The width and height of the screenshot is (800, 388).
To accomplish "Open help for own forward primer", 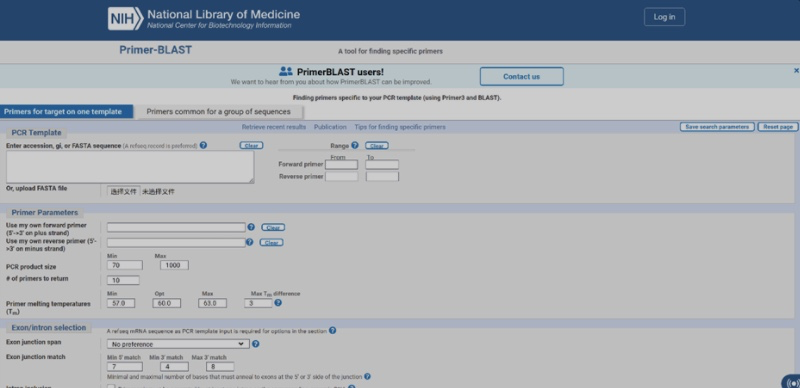I will [x=251, y=227].
